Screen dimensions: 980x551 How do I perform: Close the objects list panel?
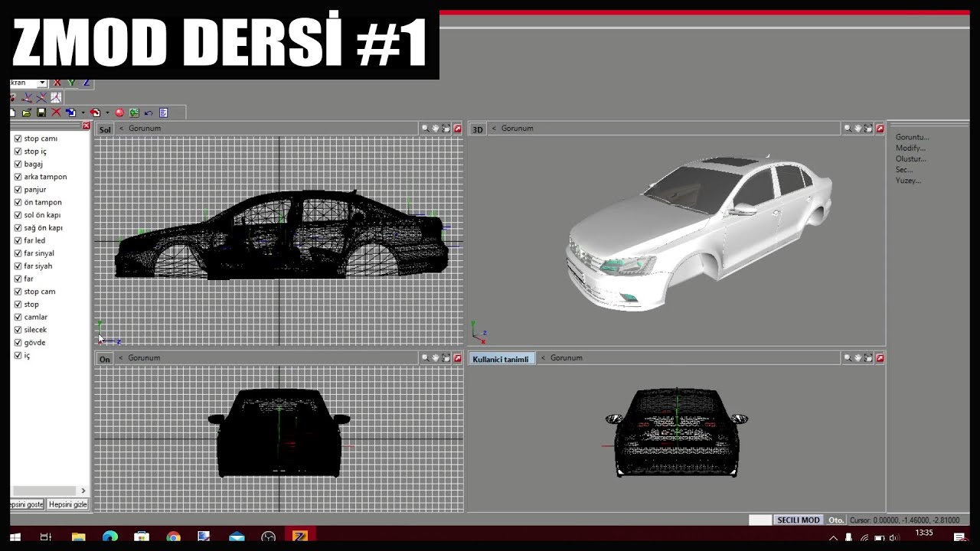pos(87,126)
